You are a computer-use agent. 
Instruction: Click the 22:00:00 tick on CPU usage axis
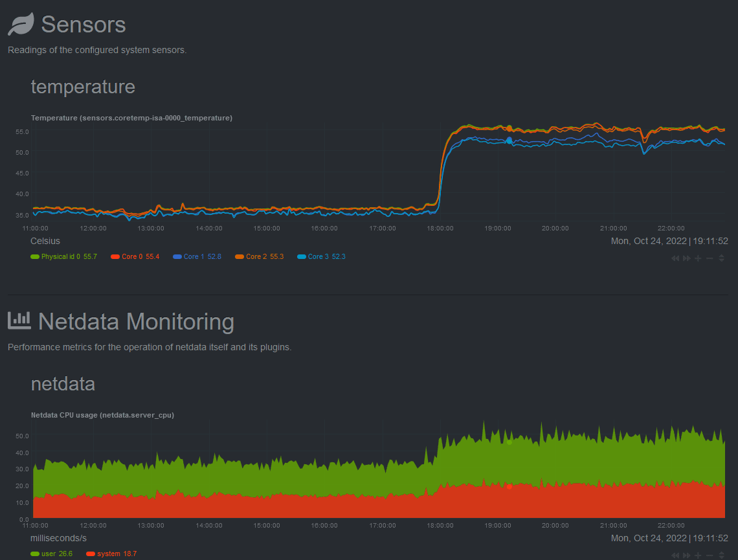click(x=671, y=526)
